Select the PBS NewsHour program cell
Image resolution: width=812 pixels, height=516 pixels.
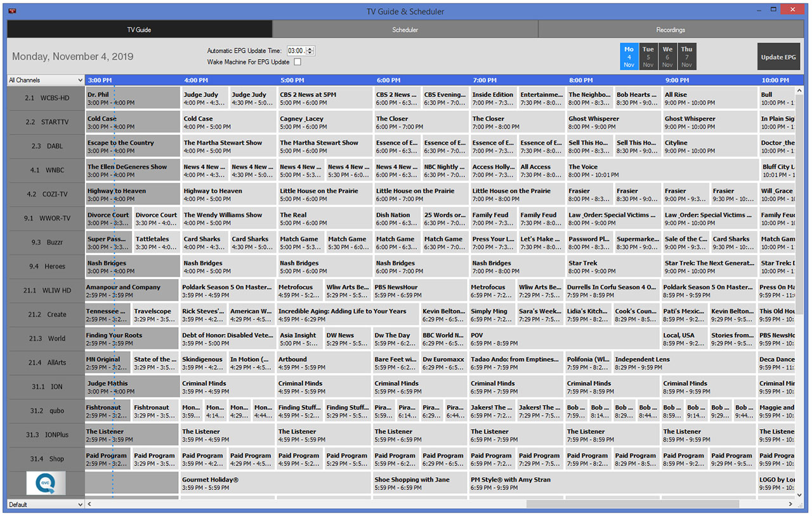[420, 290]
